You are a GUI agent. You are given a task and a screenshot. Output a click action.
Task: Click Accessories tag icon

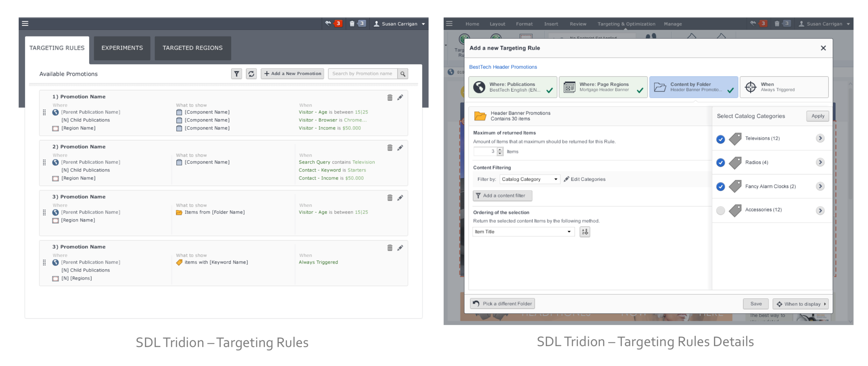point(735,210)
